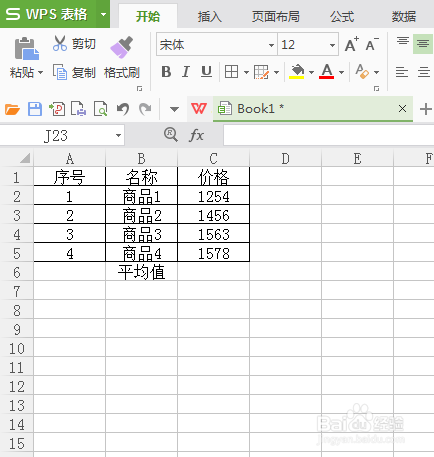Apply red font color
434x457 pixels.
(327, 71)
